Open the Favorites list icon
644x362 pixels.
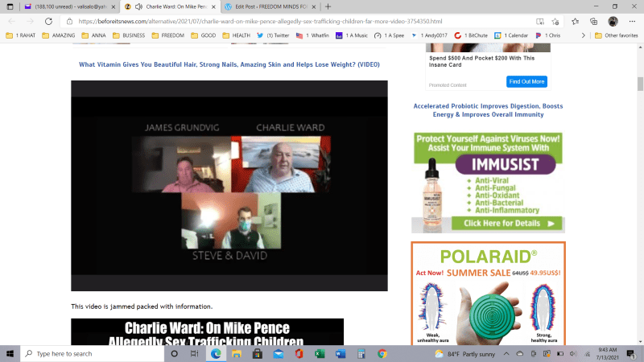pyautogui.click(x=573, y=22)
